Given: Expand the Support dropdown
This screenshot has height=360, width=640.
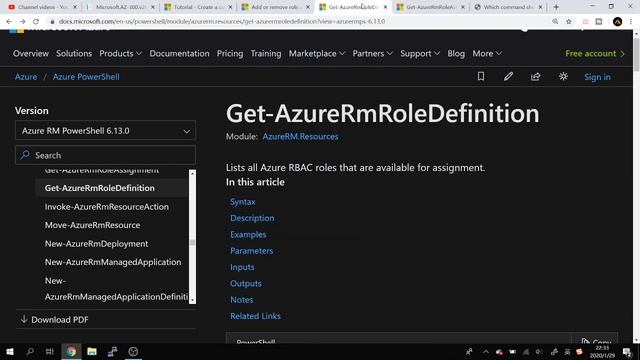Looking at the screenshot, I should click(420, 53).
